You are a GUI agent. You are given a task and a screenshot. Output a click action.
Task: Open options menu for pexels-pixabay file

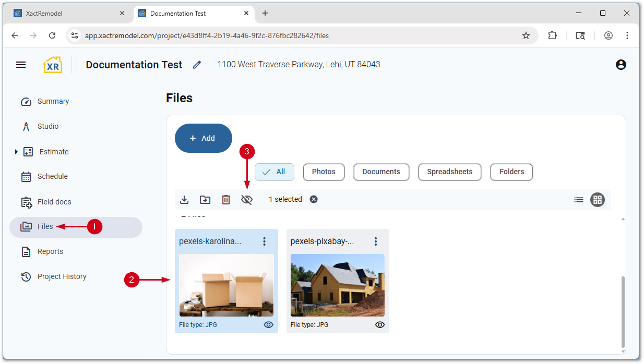pyautogui.click(x=376, y=241)
